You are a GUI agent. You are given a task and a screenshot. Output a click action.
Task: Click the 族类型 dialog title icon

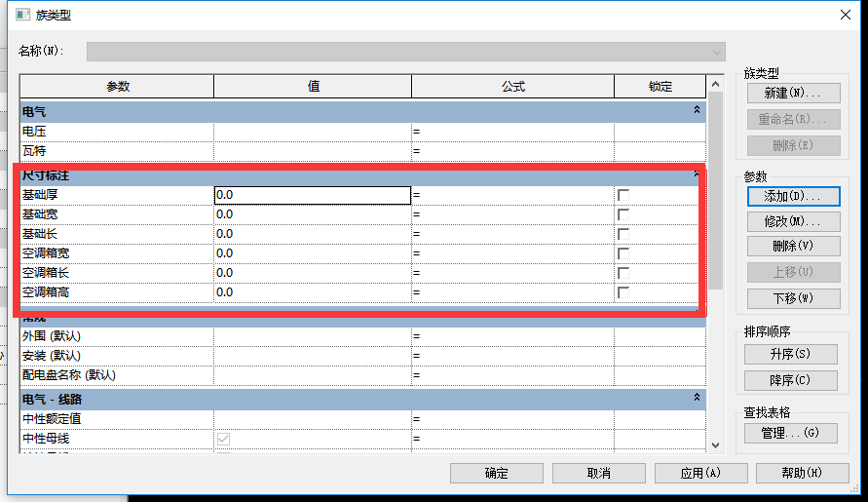[22, 15]
